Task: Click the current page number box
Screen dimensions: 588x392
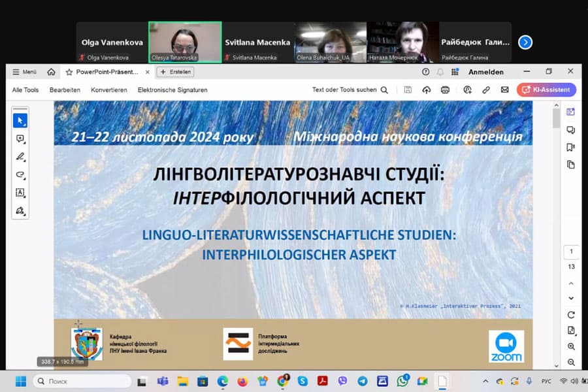Action: (x=571, y=252)
